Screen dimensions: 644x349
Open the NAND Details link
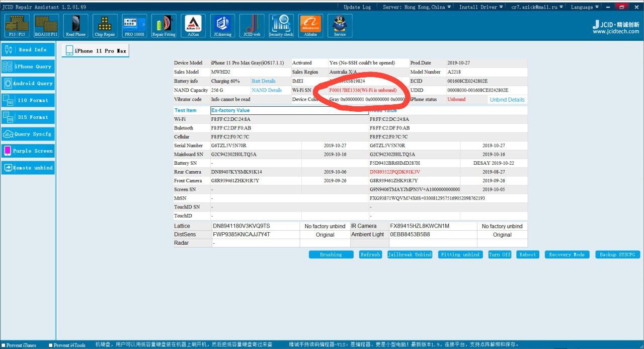pyautogui.click(x=267, y=90)
